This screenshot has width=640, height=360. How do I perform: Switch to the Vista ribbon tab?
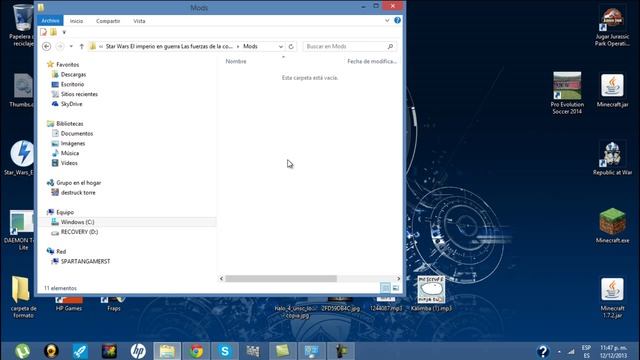(x=139, y=21)
